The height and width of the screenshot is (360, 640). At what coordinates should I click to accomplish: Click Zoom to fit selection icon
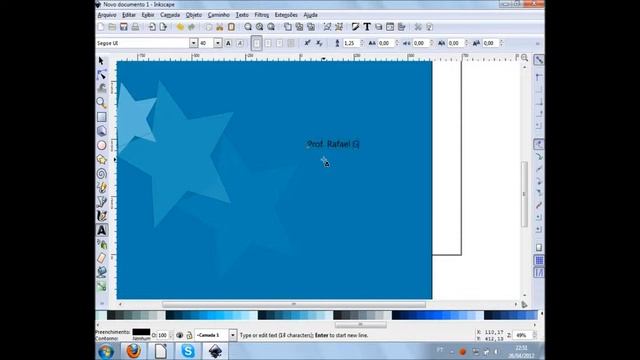click(248, 27)
